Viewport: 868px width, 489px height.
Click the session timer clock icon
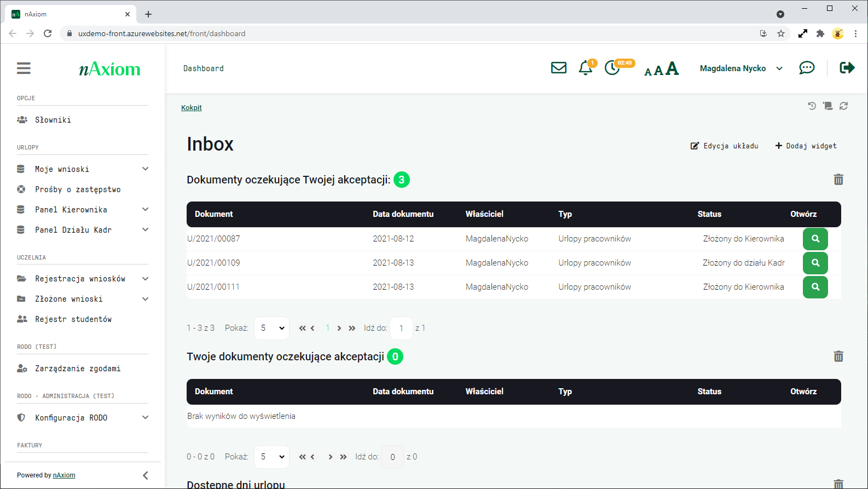tap(612, 68)
